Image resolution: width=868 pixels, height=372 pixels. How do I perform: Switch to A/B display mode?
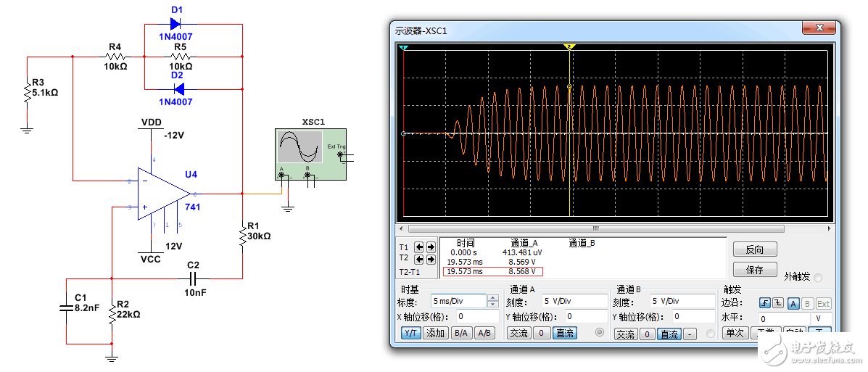tap(484, 334)
